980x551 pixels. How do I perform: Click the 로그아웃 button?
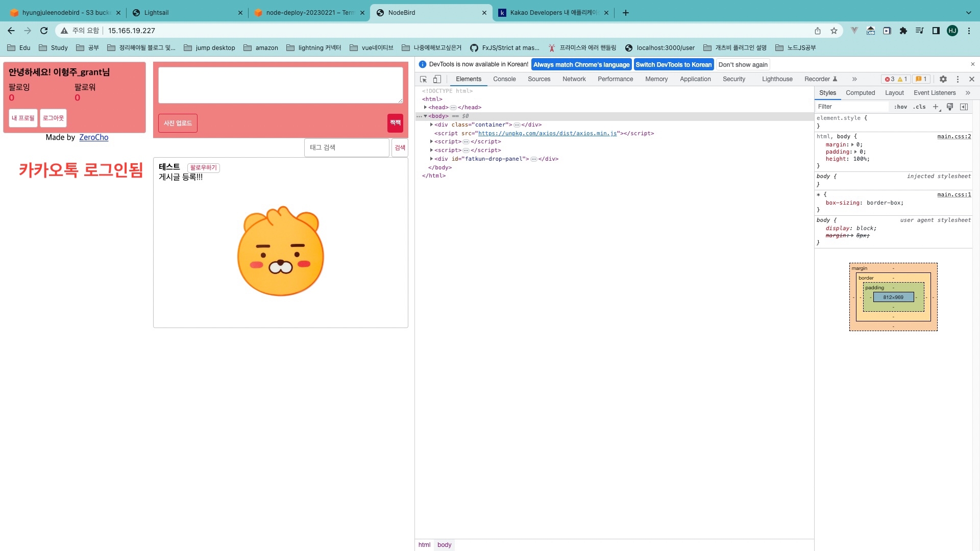[x=53, y=118]
